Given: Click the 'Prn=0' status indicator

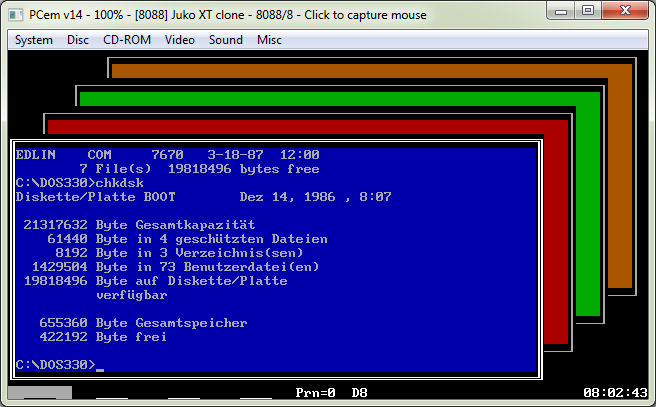Looking at the screenshot, I should click(315, 393).
